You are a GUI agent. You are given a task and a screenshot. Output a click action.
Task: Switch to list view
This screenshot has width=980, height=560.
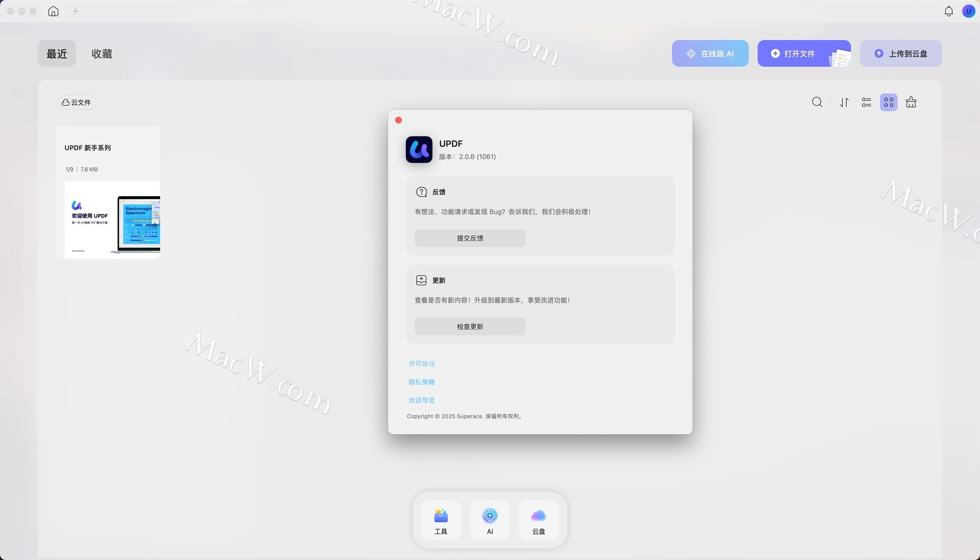point(866,103)
